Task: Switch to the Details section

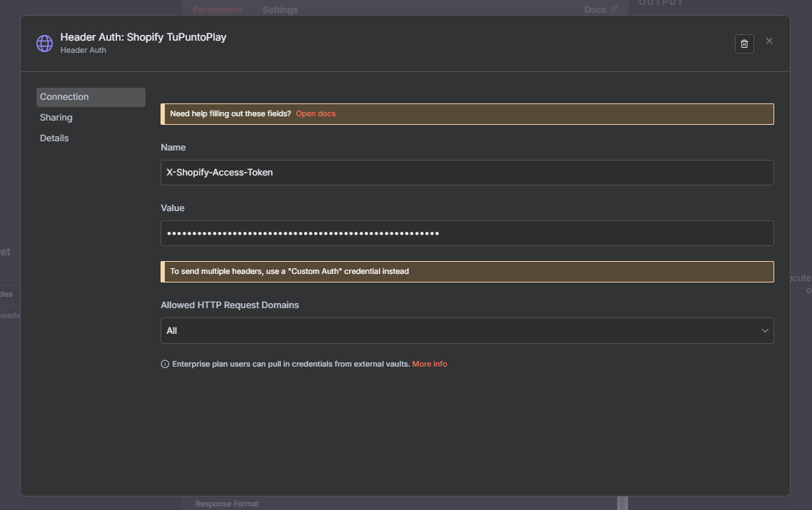Action: [x=54, y=138]
